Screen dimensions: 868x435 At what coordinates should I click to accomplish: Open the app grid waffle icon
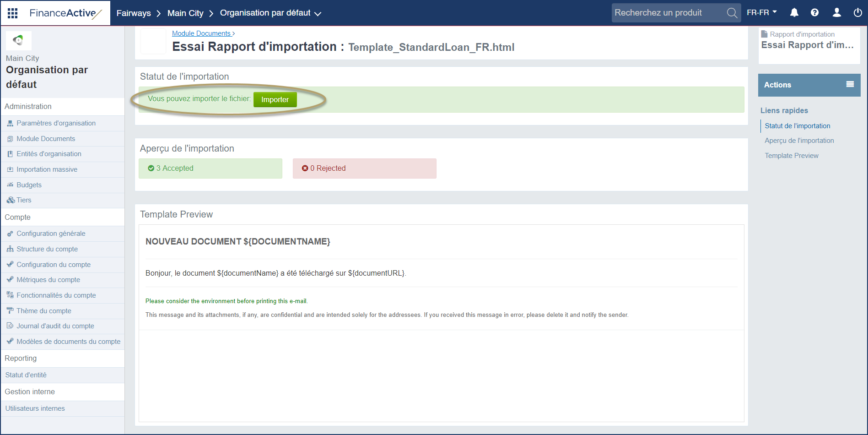[x=12, y=12]
